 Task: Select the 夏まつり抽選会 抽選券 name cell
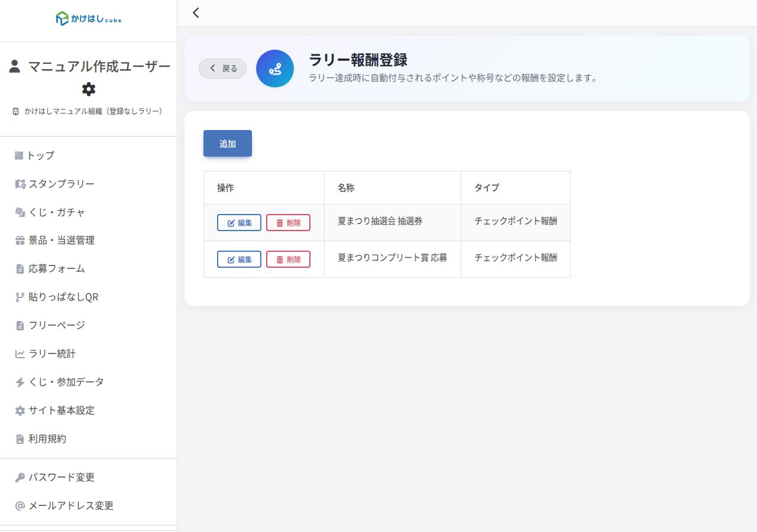click(x=393, y=223)
